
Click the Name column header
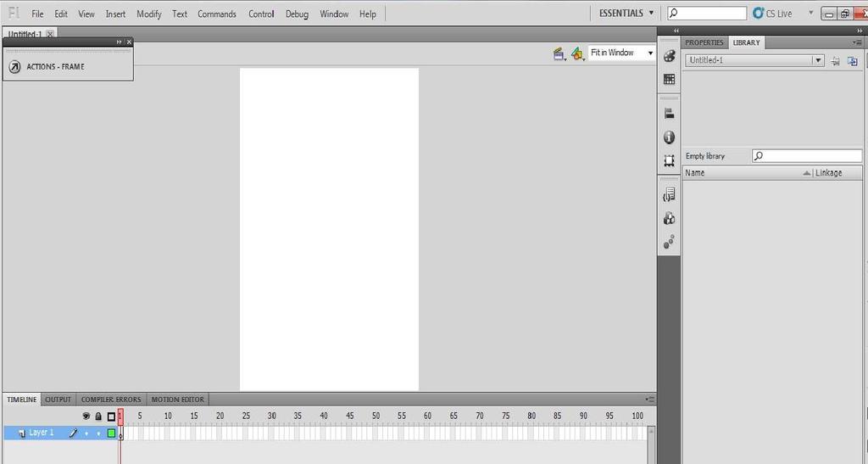(748, 173)
